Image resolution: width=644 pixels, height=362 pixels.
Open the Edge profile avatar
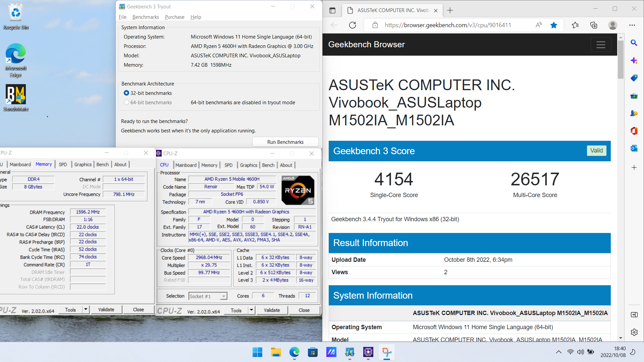(x=613, y=25)
